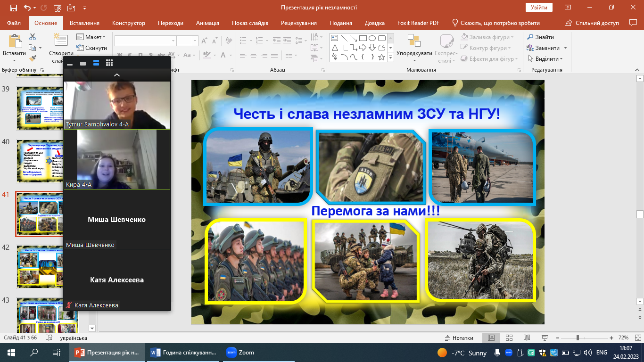Select the rectangle shape in shapes gallery
This screenshot has height=362, width=644.
363,38
